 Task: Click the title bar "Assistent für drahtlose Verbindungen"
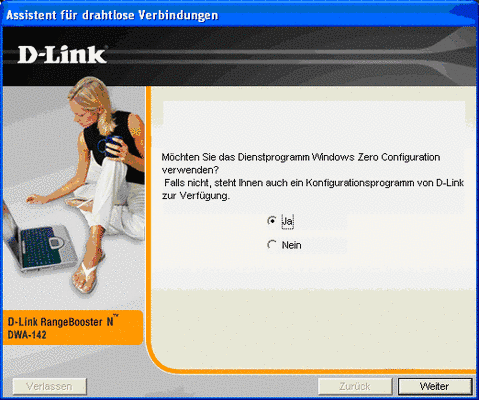pos(112,15)
